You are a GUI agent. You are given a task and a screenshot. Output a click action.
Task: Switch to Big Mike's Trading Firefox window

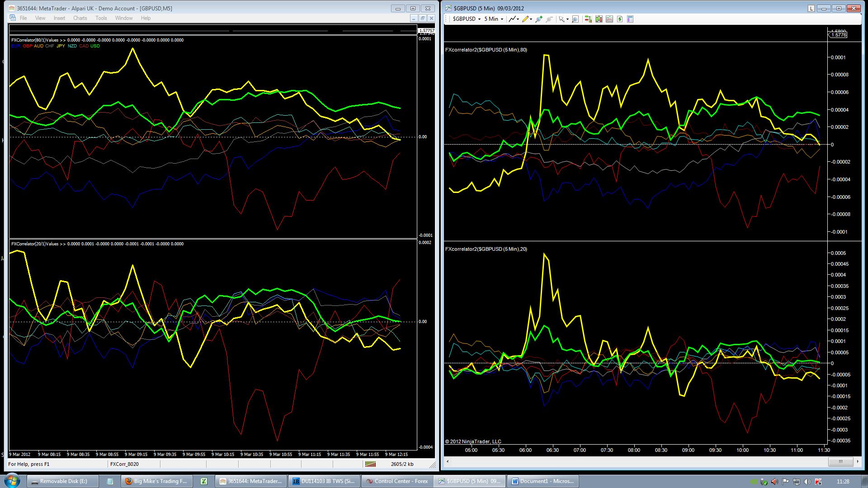157,481
